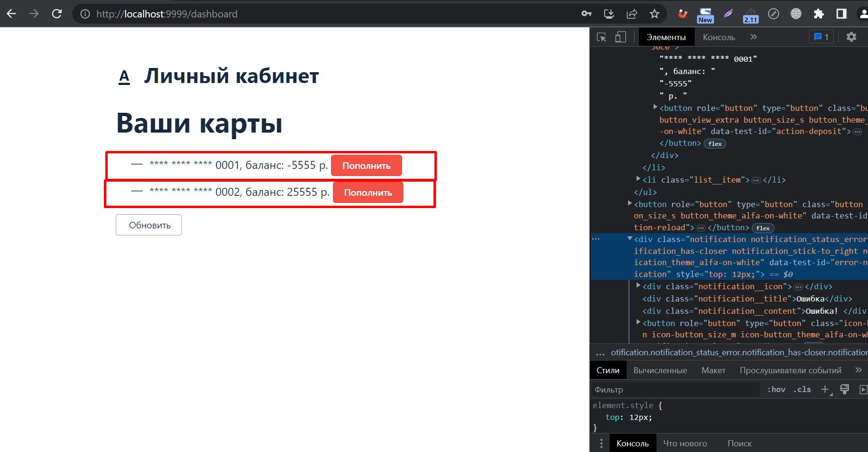
Task: Switch to the Консоль tab in DevTools
Action: coord(718,36)
